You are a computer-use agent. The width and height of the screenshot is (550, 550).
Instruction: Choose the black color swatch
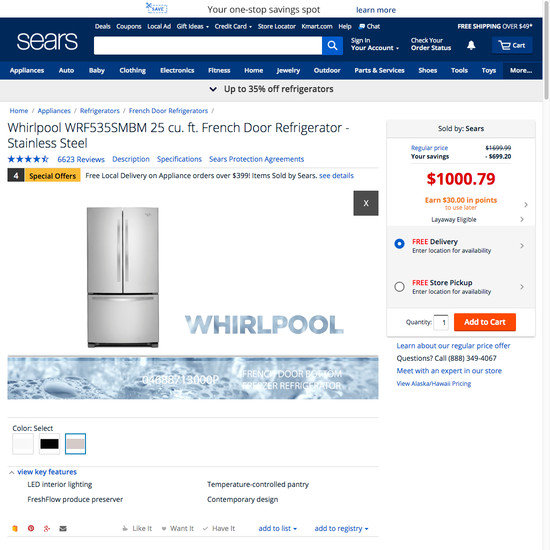(x=49, y=444)
